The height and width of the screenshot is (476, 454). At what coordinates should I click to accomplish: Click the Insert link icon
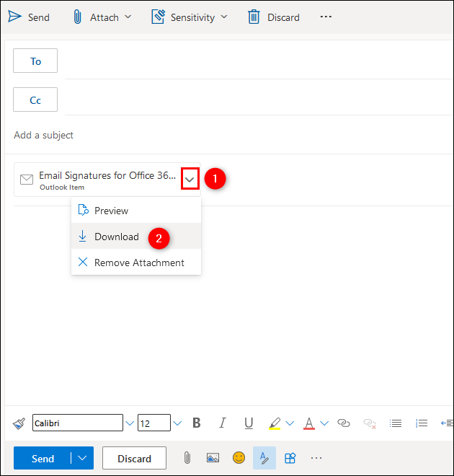pos(344,423)
